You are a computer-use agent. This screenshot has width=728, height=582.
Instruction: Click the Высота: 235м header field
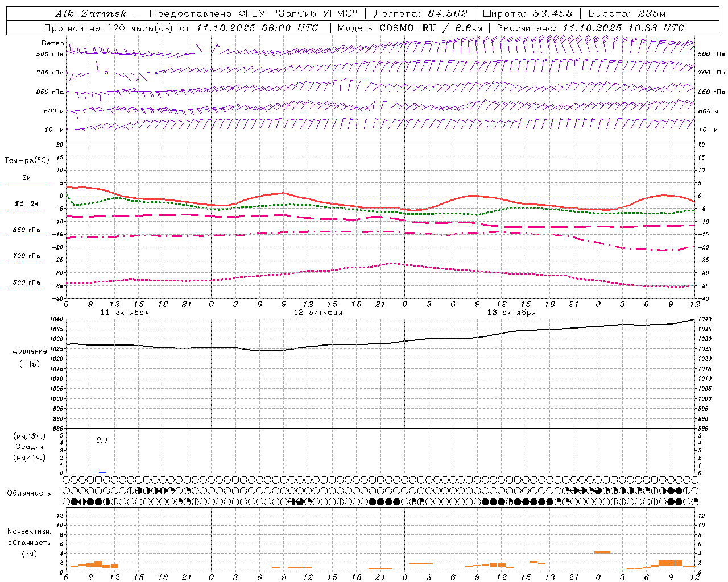click(x=627, y=14)
